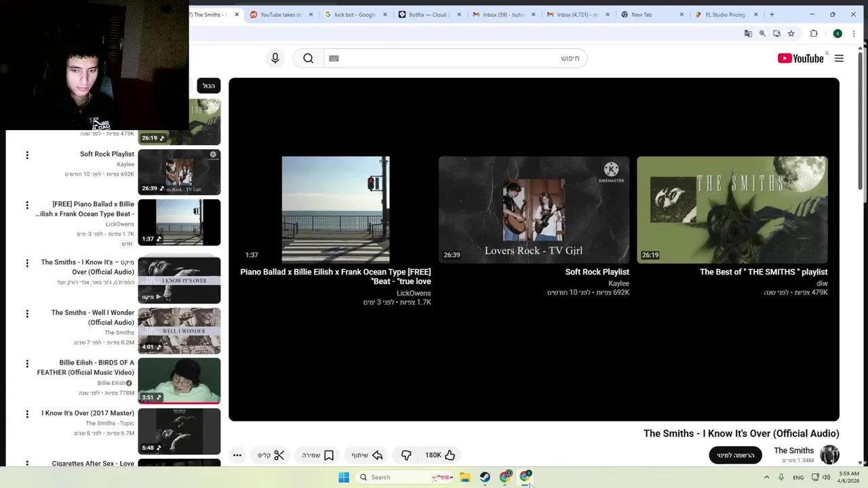The height and width of the screenshot is (488, 868).
Task: Click sidebar title 'The Smiths - Well I Wonder'
Action: tap(93, 317)
